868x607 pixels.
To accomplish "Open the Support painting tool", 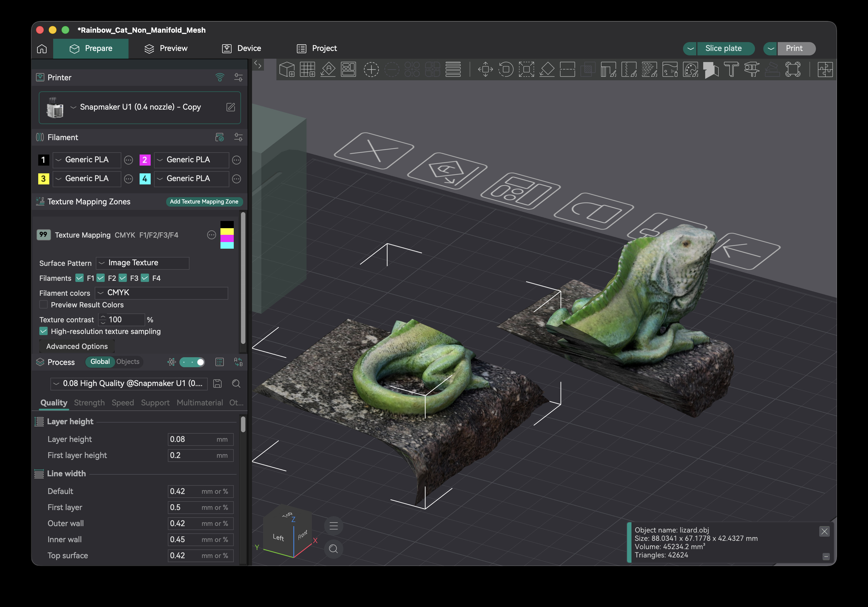I will [x=608, y=70].
